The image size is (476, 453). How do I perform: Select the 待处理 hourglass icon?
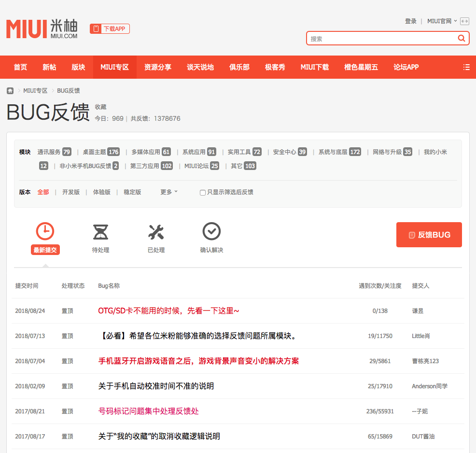(100, 232)
